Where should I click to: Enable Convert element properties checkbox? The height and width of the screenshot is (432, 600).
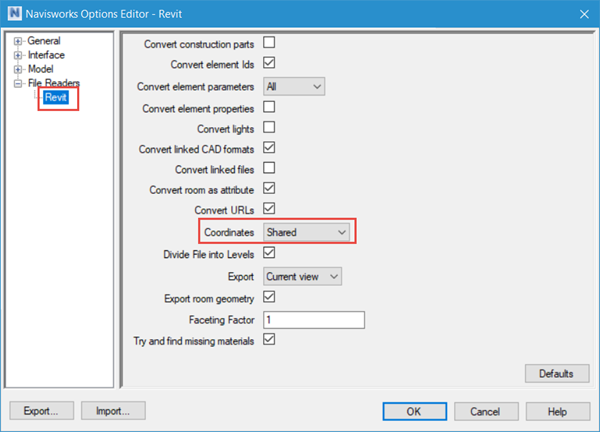click(x=269, y=107)
